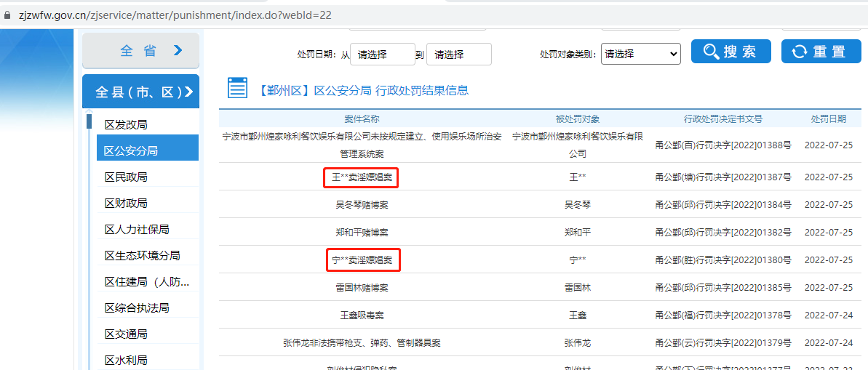Click the URL in the address bar
Viewport: 868px width, 370px height.
[x=175, y=15]
